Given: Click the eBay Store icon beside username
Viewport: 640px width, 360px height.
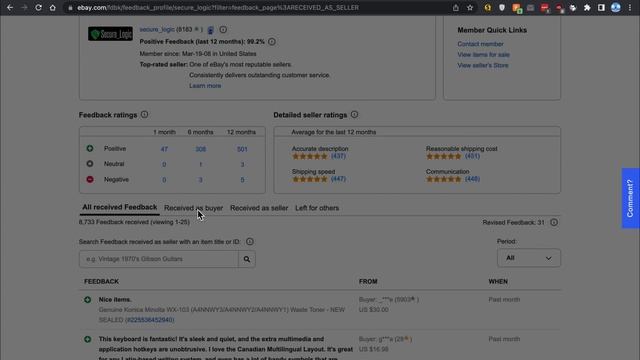Looking at the screenshot, I should coord(211,30).
